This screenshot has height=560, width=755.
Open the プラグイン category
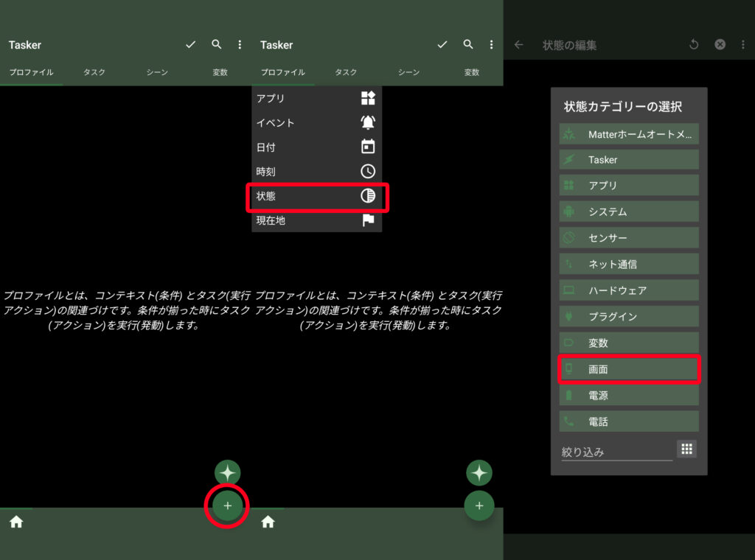pos(629,317)
